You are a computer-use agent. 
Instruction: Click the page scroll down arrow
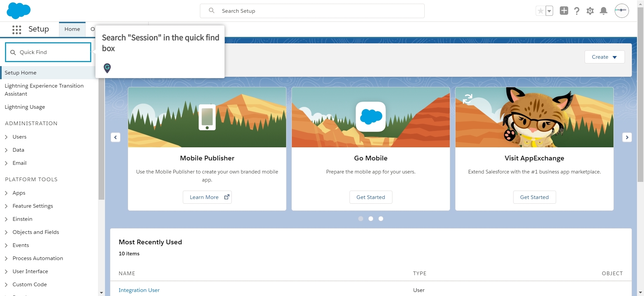tap(640, 293)
